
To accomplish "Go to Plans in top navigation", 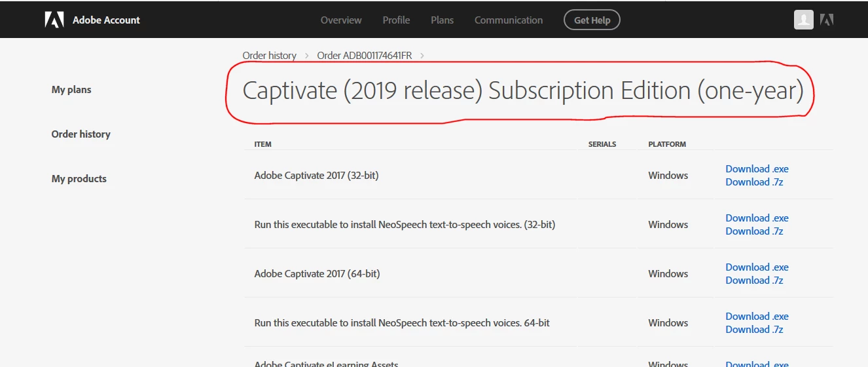I will 442,20.
